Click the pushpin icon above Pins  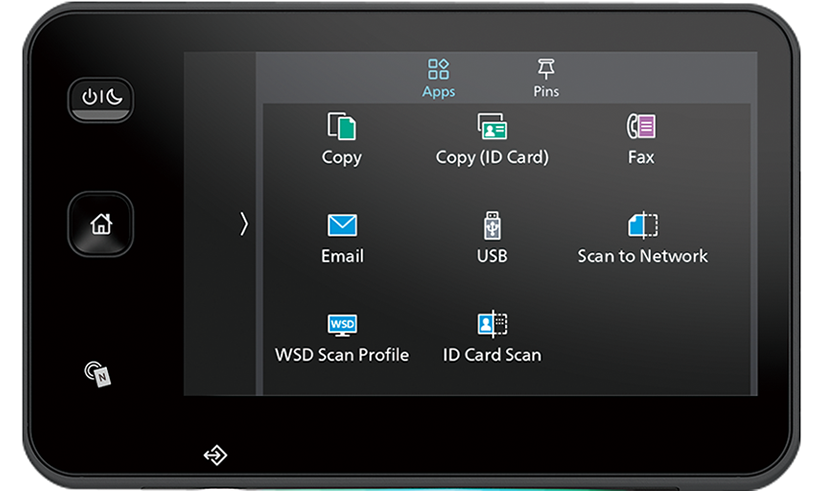546,68
